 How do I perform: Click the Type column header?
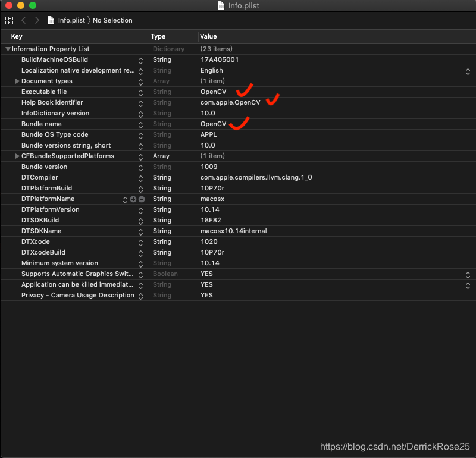(x=158, y=36)
